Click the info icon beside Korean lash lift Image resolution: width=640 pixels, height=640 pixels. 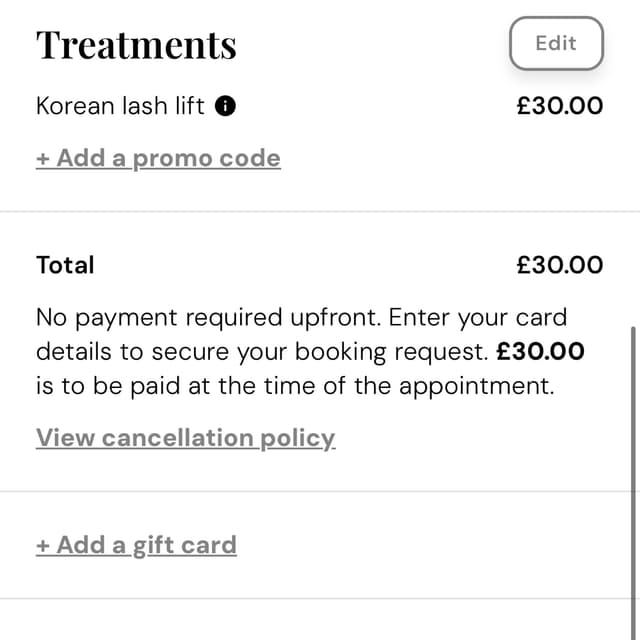click(227, 106)
